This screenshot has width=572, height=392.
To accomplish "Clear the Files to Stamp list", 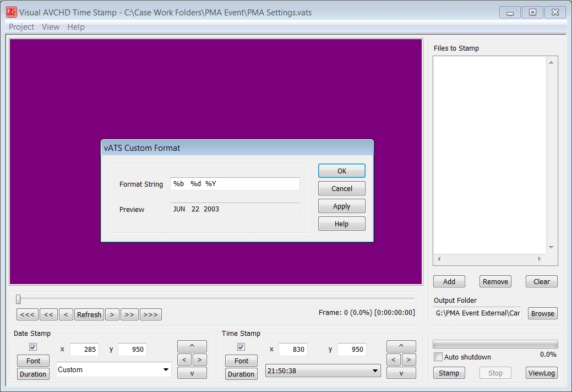I will [542, 281].
